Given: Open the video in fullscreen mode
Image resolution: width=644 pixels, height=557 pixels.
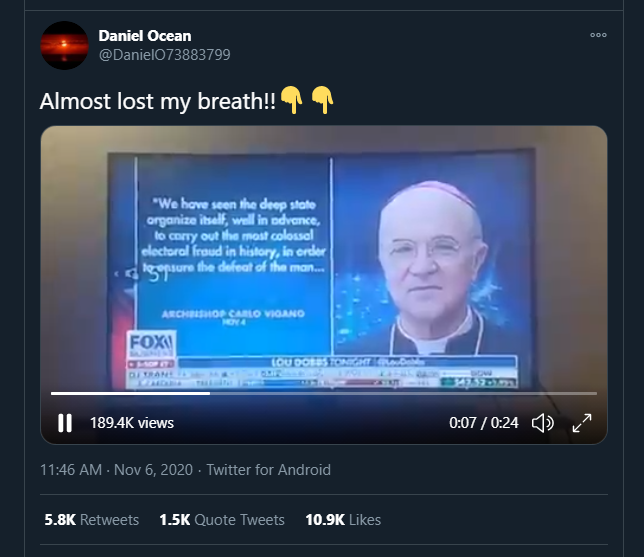Looking at the screenshot, I should click(x=582, y=423).
